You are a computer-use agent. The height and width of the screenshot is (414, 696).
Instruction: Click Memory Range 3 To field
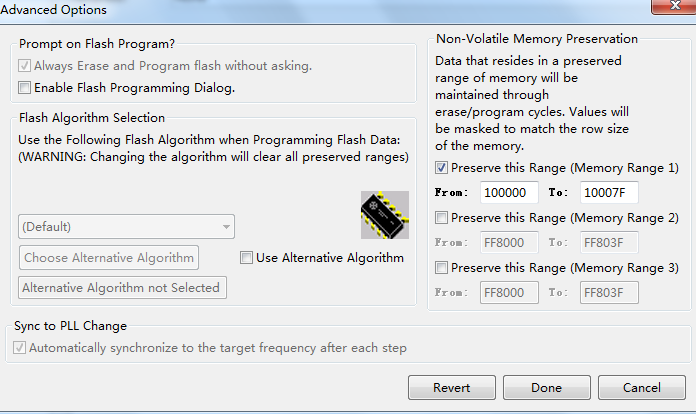[x=609, y=292]
